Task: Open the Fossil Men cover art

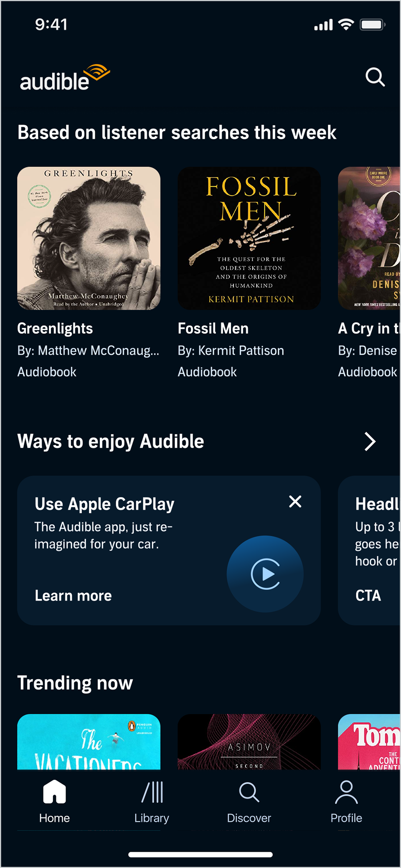Action: point(249,238)
